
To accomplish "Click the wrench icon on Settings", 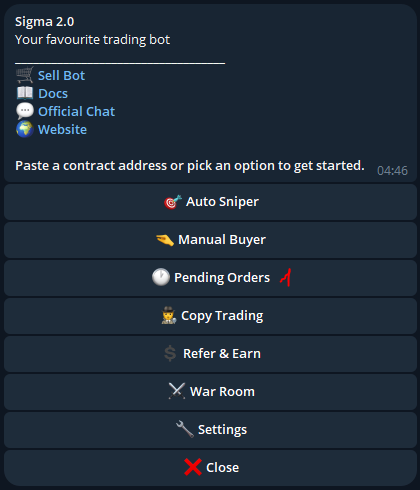I will [185, 429].
